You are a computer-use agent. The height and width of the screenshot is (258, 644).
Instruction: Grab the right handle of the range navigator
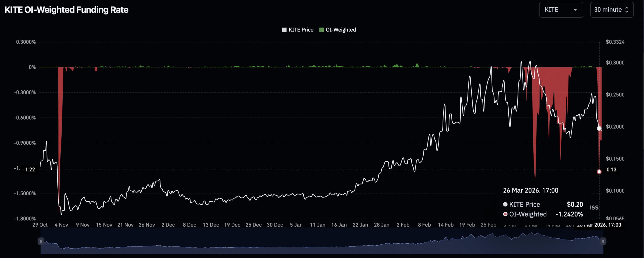pyautogui.click(x=603, y=241)
